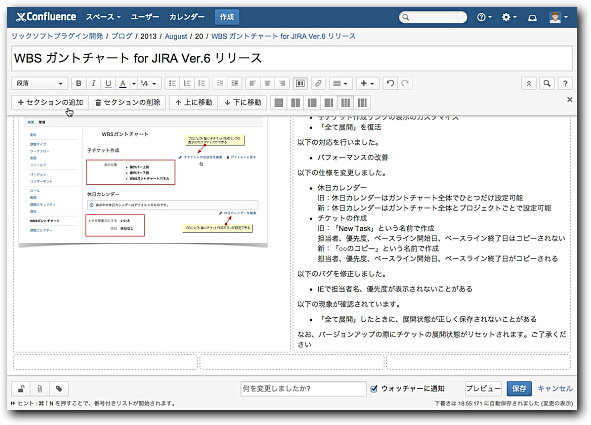Redo the last edit

pos(405,83)
